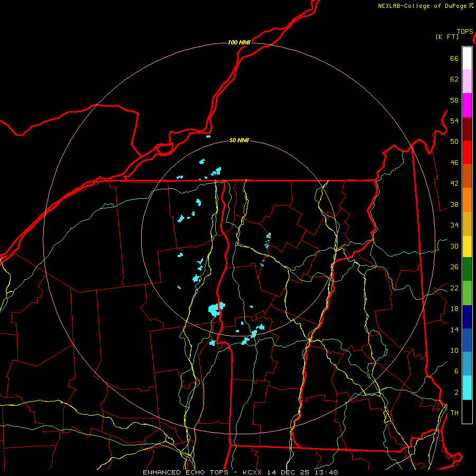Click the [K FT] units label
Screen dimensions: 476x476
(447, 36)
